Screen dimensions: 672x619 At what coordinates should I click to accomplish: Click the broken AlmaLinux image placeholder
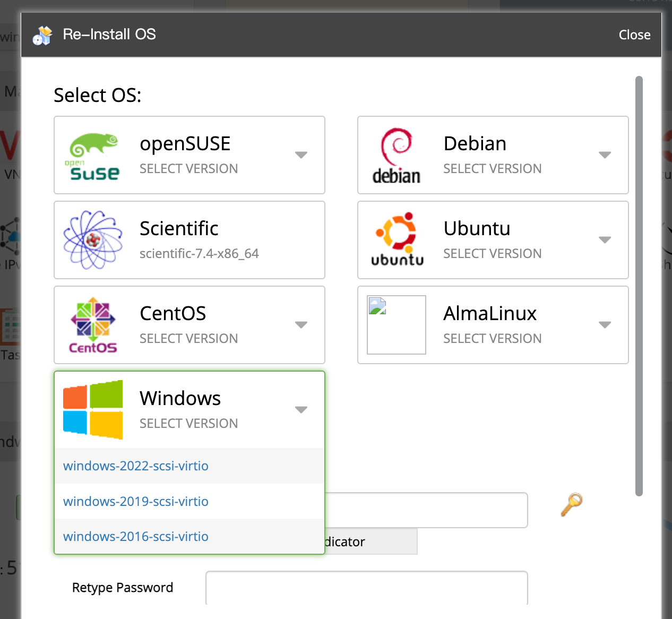pyautogui.click(x=397, y=325)
